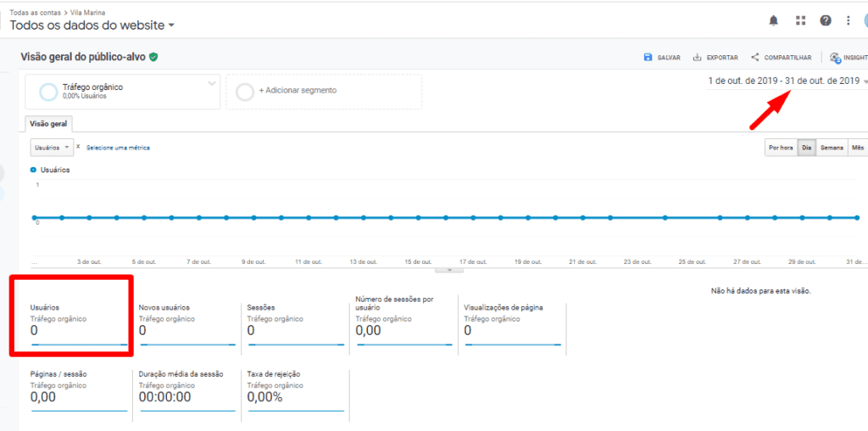Image resolution: width=868 pixels, height=431 pixels.
Task: Open the Google apps grid icon
Action: click(x=800, y=20)
